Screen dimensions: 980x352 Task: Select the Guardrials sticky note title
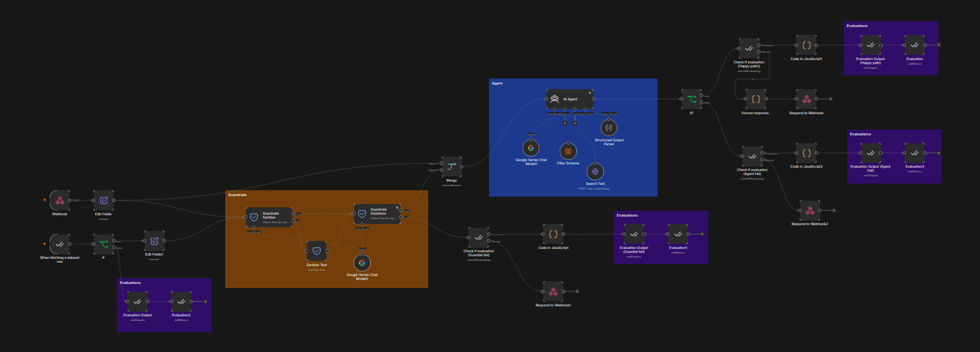[237, 195]
